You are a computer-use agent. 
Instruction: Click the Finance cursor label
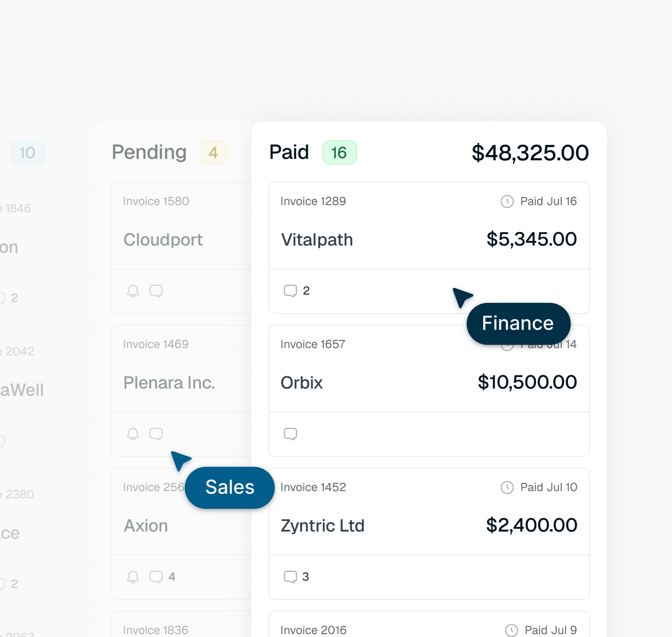click(518, 324)
